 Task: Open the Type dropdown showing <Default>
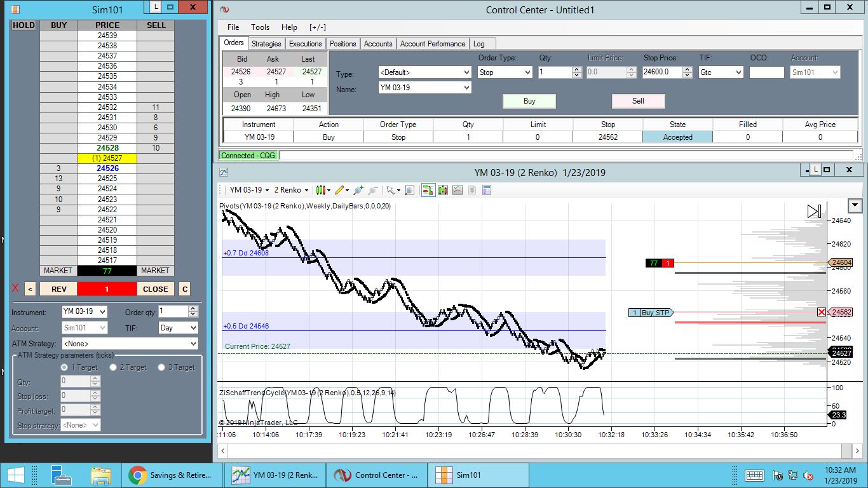point(424,72)
